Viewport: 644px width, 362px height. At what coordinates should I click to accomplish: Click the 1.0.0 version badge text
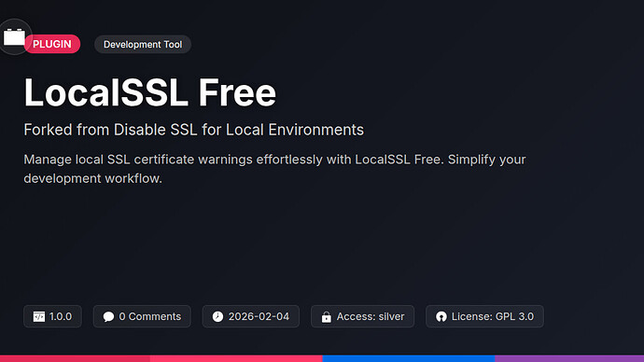tap(61, 316)
